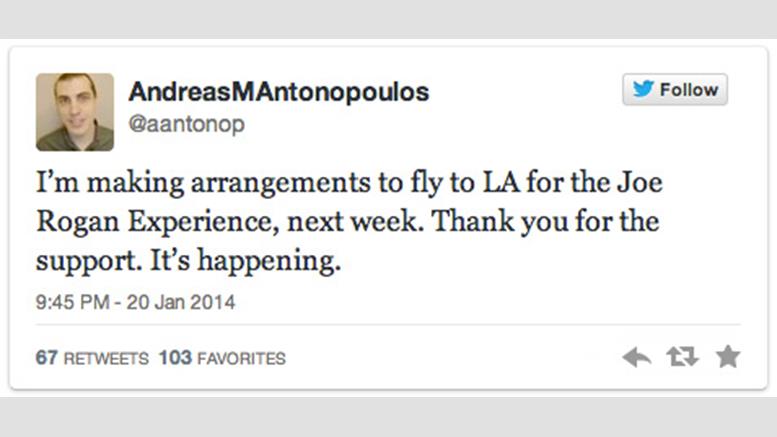Favorite the tweet with the star icon

pos(728,357)
